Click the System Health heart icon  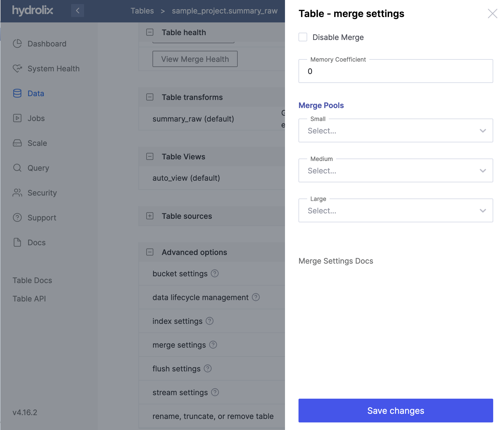point(17,68)
